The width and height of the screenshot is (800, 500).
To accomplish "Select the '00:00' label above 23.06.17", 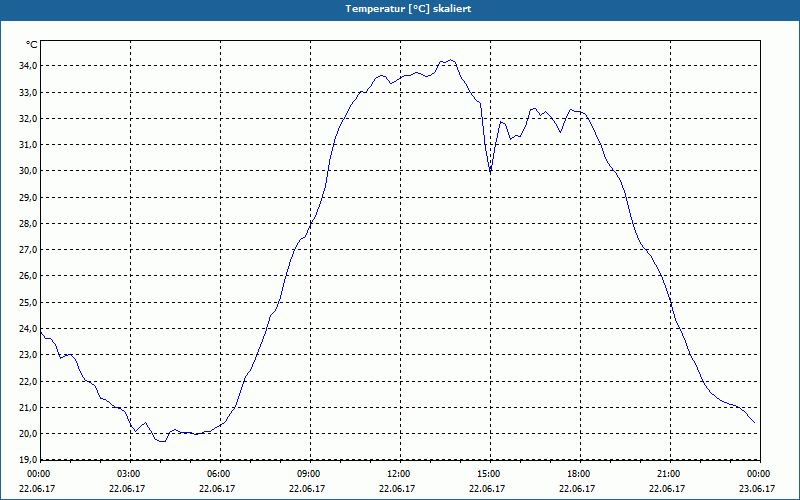I will point(759,474).
